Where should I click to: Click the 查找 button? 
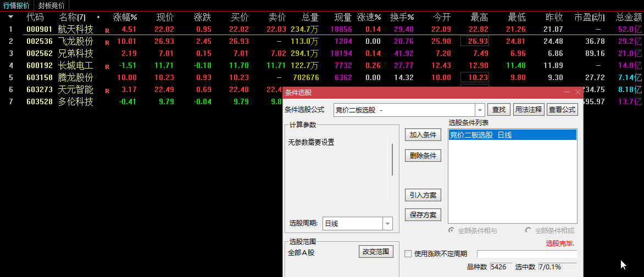499,110
